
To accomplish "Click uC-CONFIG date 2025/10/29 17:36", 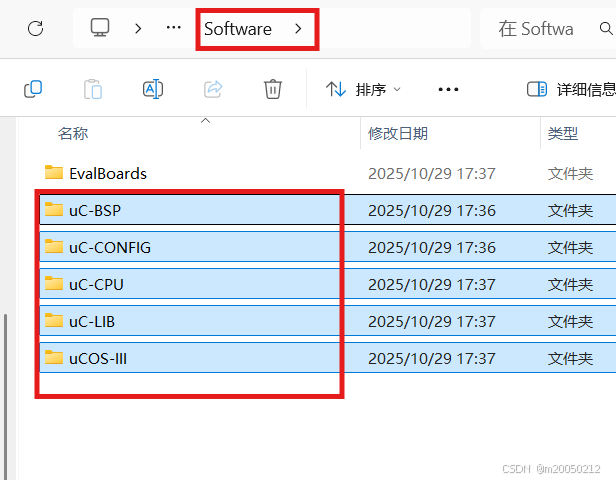I will 432,247.
